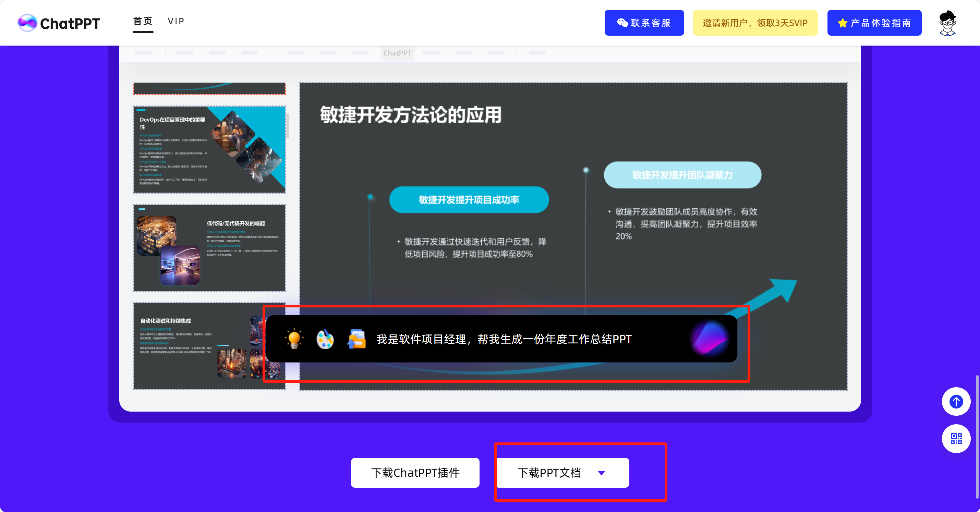Viewport: 980px width, 512px height.
Task: Click the color palette theme icon
Action: click(325, 339)
